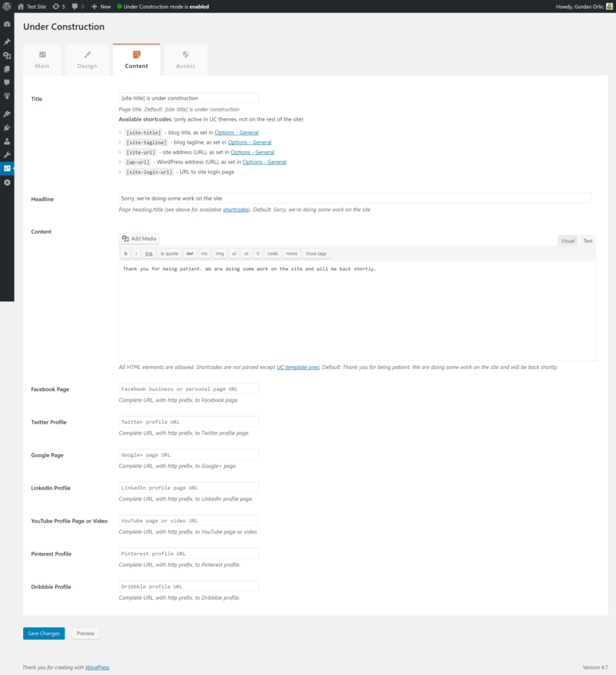Open Comments in the admin sidebar
This screenshot has height=675, width=616.
(7, 82)
